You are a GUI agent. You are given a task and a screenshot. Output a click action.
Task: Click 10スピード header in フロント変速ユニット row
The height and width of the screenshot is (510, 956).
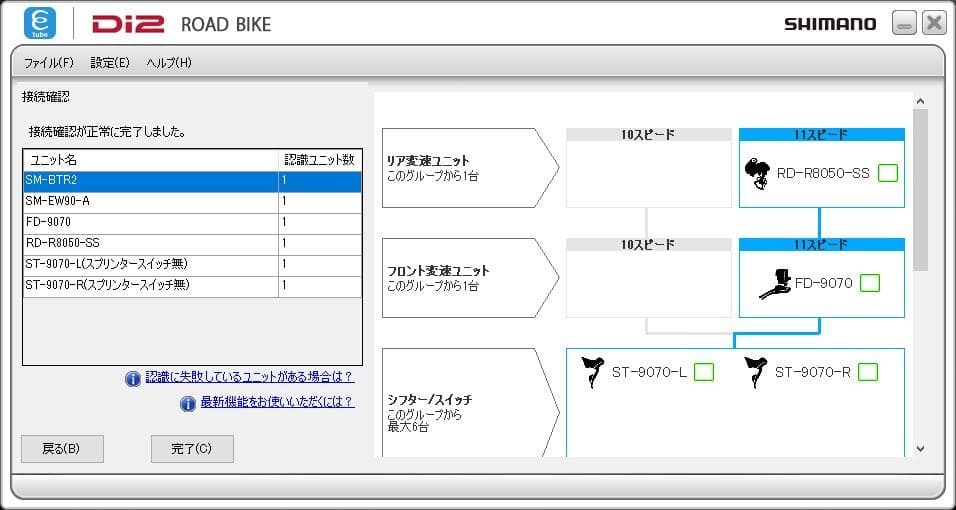pyautogui.click(x=649, y=245)
